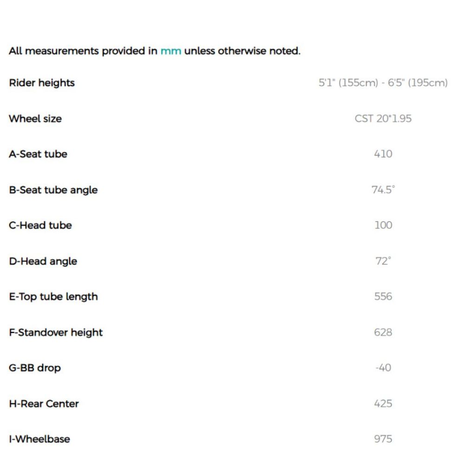Select the 74.5° seat tube angle
The image size is (476, 476).
[x=383, y=190]
